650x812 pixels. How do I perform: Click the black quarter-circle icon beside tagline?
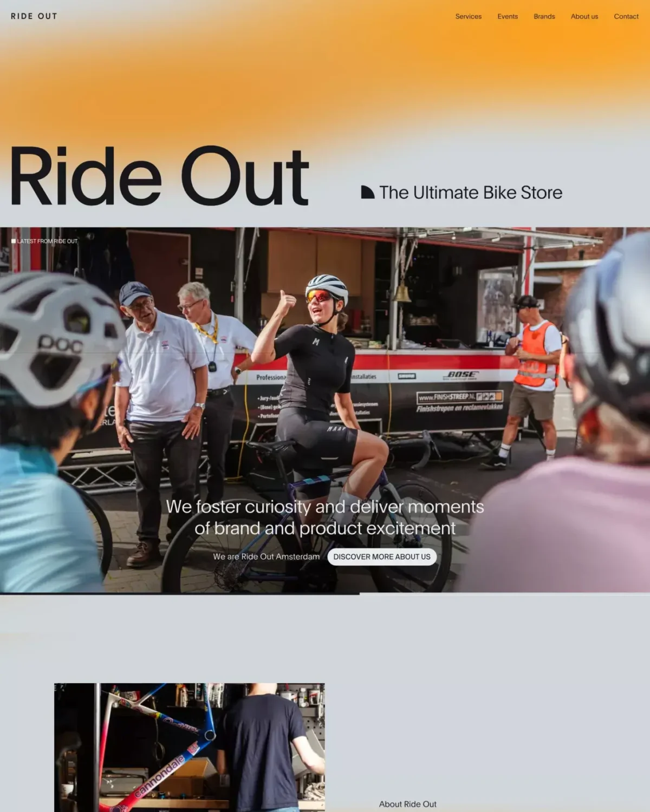368,192
